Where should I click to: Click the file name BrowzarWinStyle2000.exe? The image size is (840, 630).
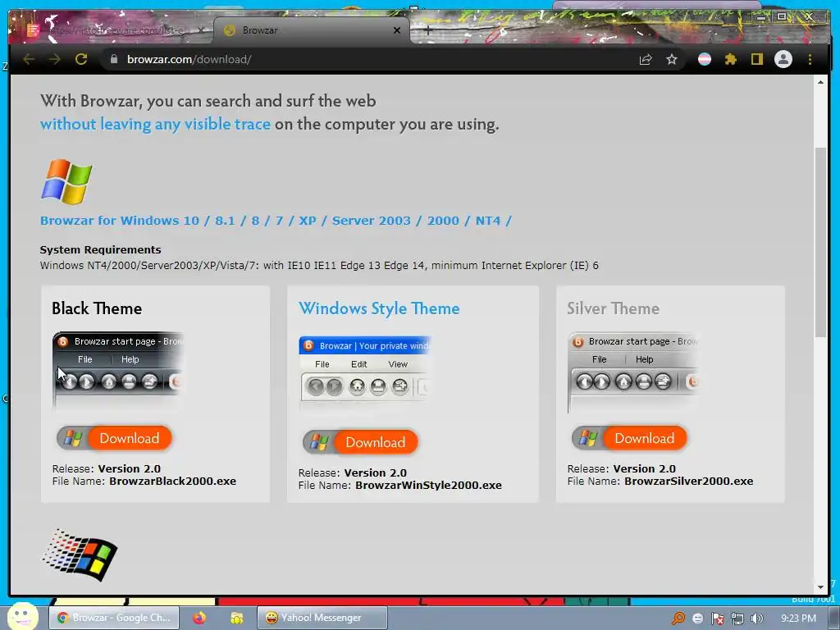point(428,486)
